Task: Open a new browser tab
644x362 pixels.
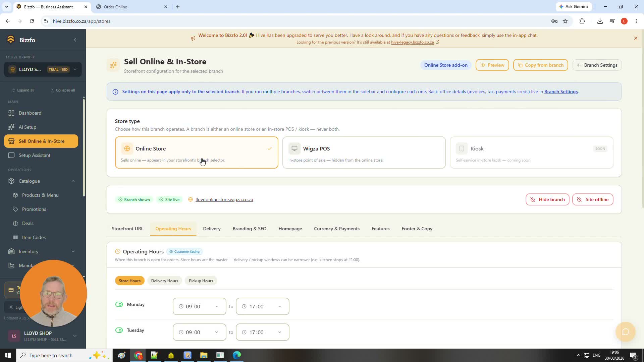Action: pyautogui.click(x=178, y=7)
